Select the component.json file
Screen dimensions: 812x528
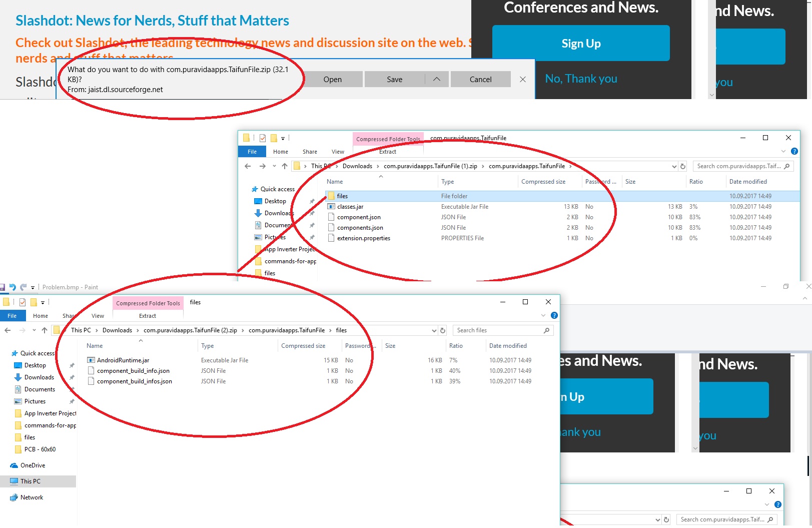(359, 217)
